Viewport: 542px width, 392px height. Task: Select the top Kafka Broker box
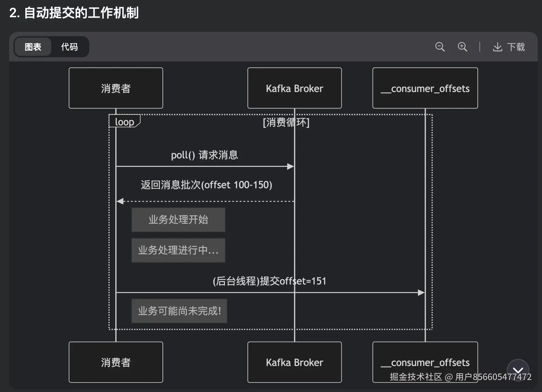295,88
